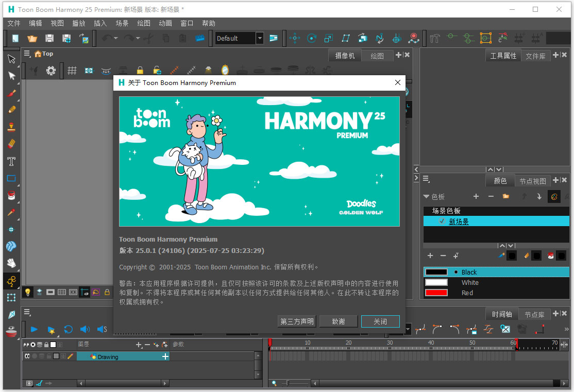Image resolution: width=574 pixels, height=392 pixels.
Task: Collapse the 色板 palette section
Action: click(x=427, y=196)
